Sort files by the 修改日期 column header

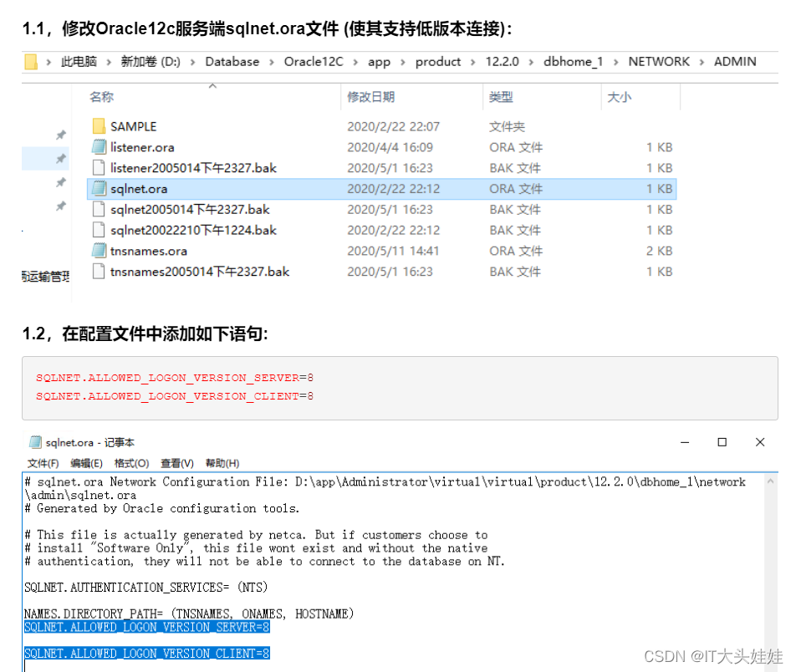coord(371,96)
